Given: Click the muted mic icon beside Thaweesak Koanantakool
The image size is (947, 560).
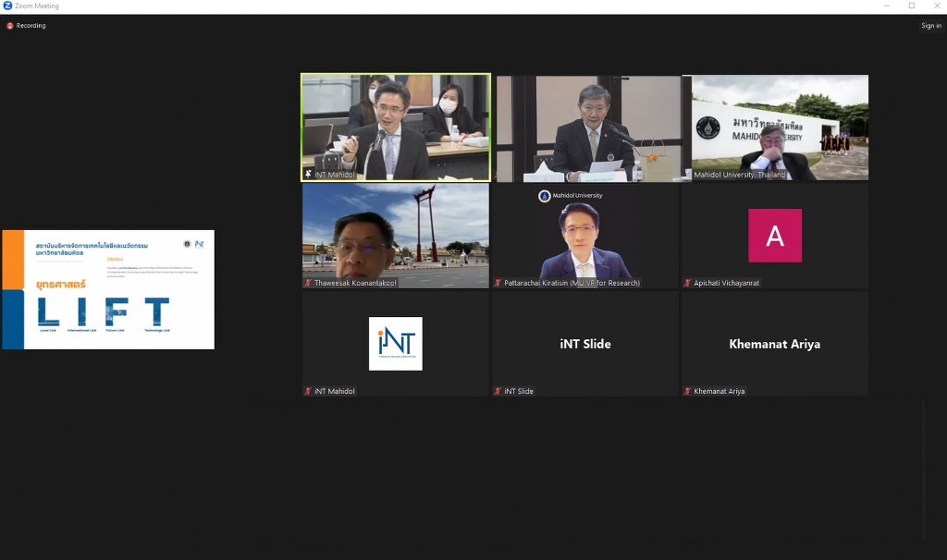Looking at the screenshot, I should coord(308,283).
